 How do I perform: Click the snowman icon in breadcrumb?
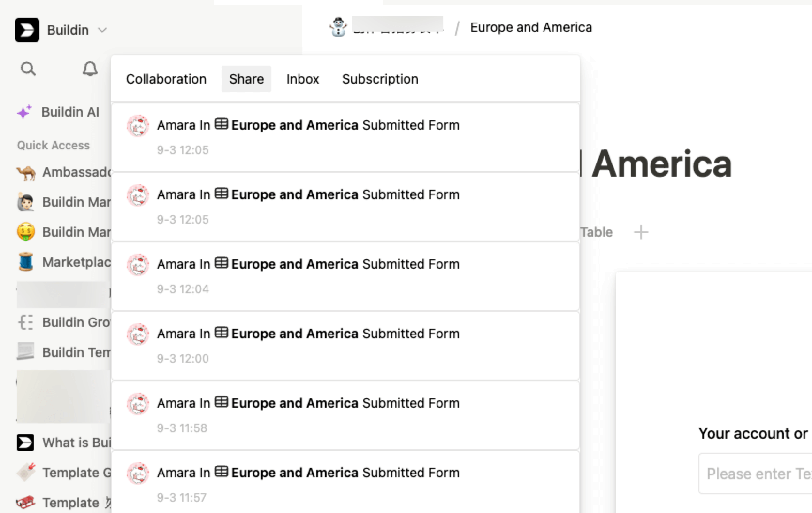338,27
